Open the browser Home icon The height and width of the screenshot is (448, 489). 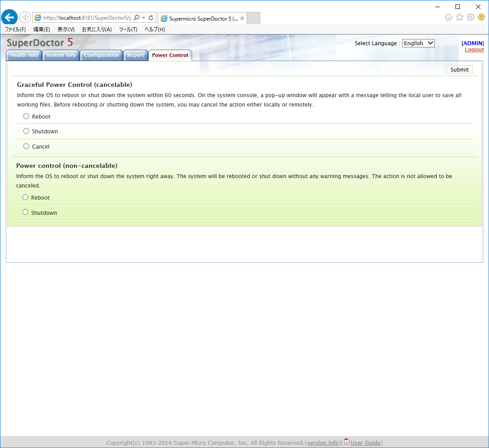(x=448, y=17)
